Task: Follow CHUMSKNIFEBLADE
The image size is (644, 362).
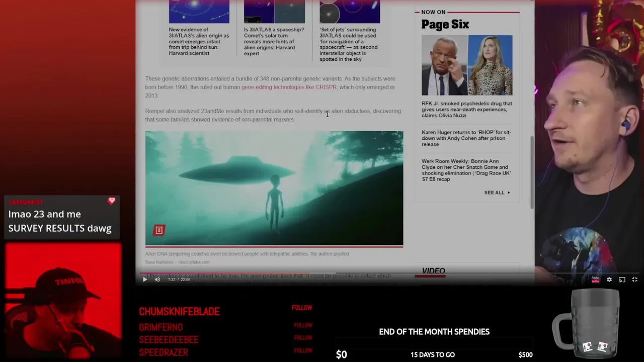Action: click(x=302, y=308)
